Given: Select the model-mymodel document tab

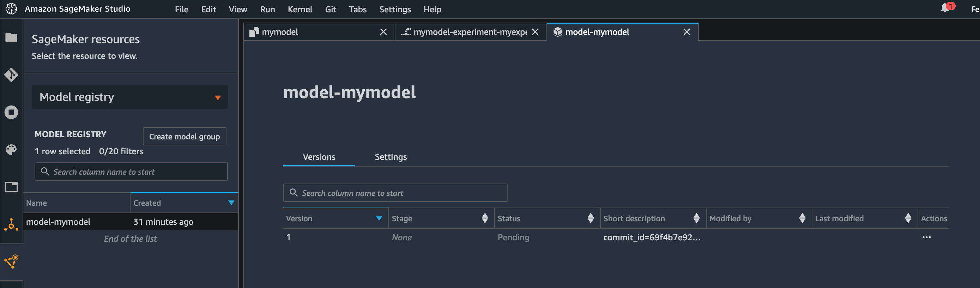Looking at the screenshot, I should (x=622, y=32).
